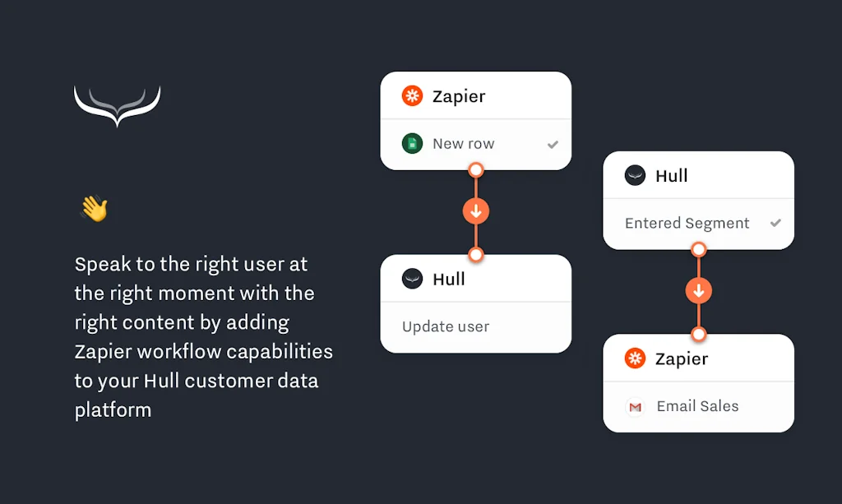
Task: Click the orange Zapier icon in the top-left card
Action: pos(412,96)
